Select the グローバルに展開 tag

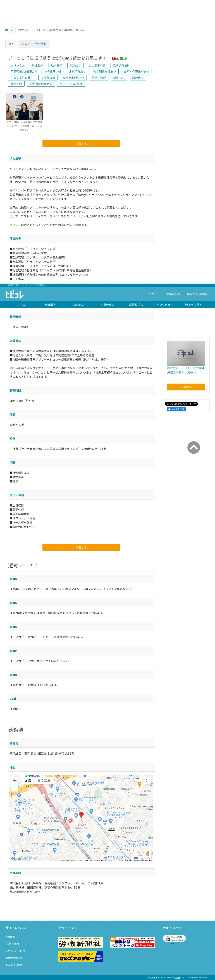[x=71, y=84]
